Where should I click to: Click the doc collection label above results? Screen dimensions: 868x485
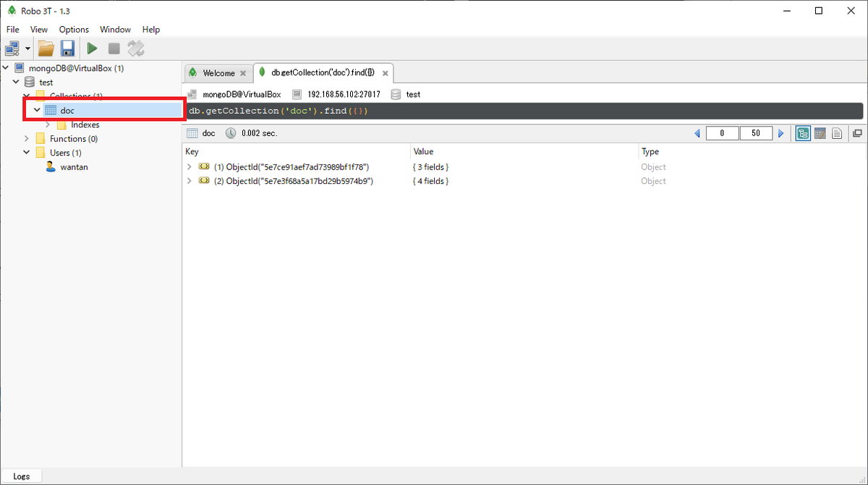click(208, 133)
